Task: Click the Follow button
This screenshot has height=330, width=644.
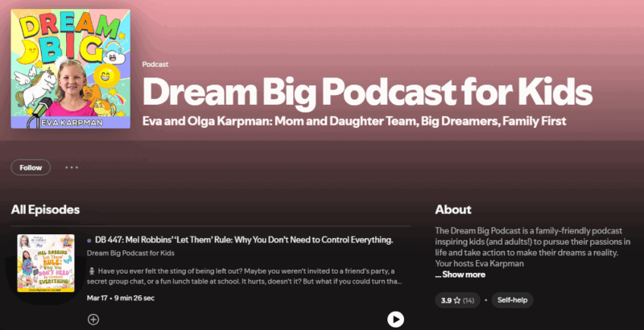Action: 31,167
